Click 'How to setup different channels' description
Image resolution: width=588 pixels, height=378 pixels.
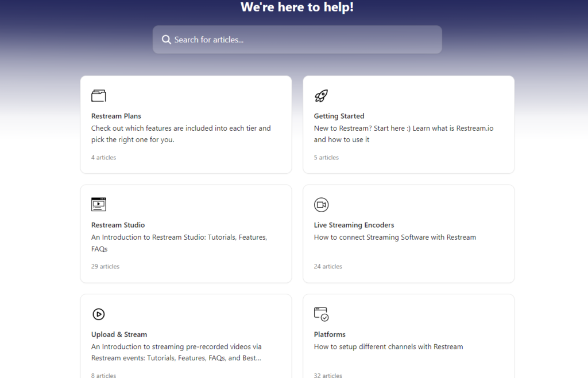(389, 347)
